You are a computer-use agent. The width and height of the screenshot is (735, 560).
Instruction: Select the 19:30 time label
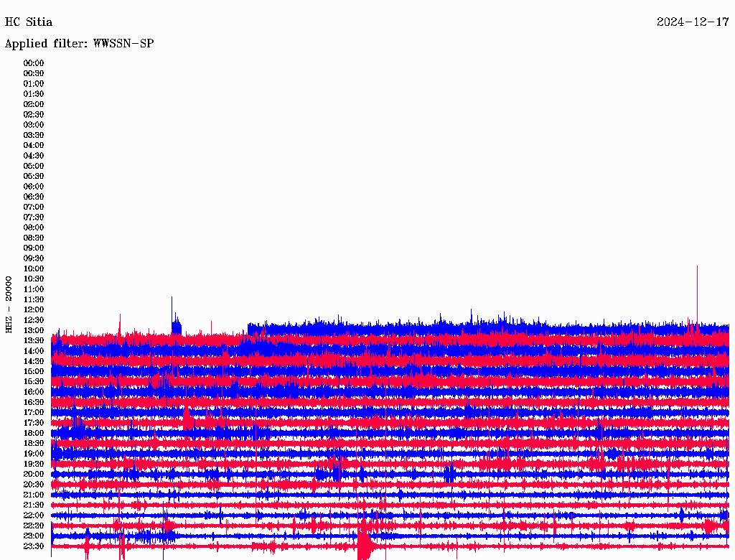pyautogui.click(x=34, y=465)
